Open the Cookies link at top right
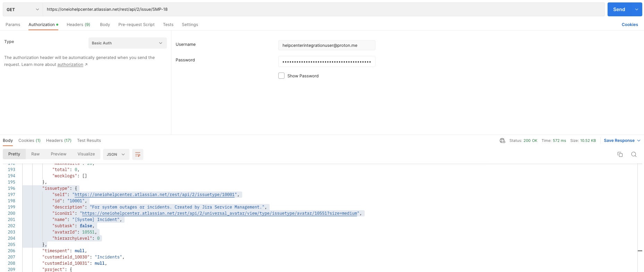644x272 pixels. (630, 25)
